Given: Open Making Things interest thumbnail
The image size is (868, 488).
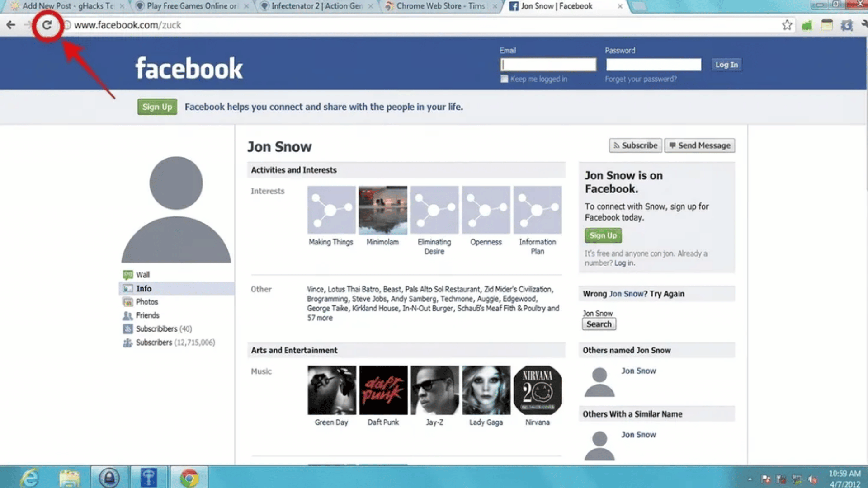Looking at the screenshot, I should click(331, 210).
